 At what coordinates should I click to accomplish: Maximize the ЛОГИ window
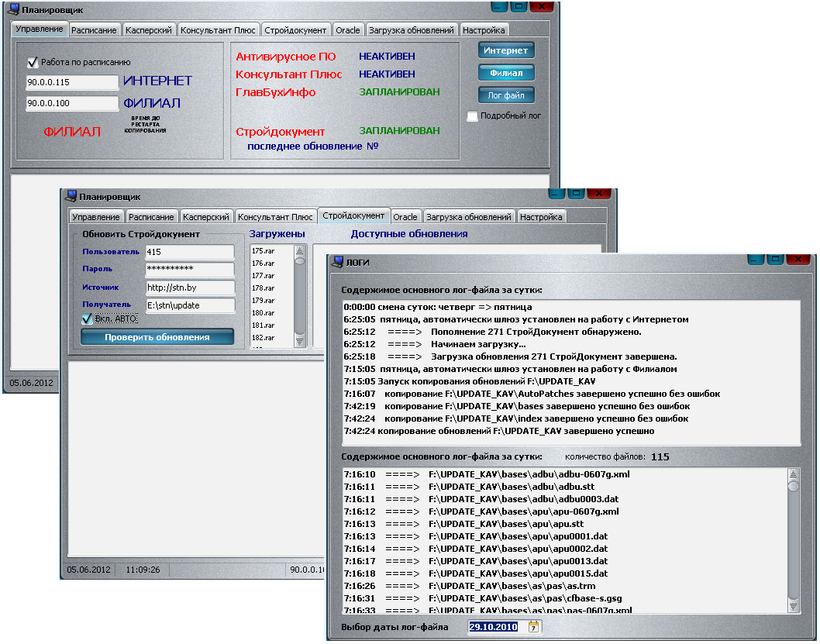pos(776,260)
